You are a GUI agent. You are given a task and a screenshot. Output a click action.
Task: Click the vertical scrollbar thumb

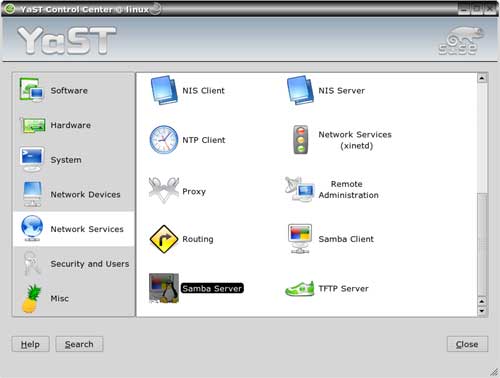[482, 244]
